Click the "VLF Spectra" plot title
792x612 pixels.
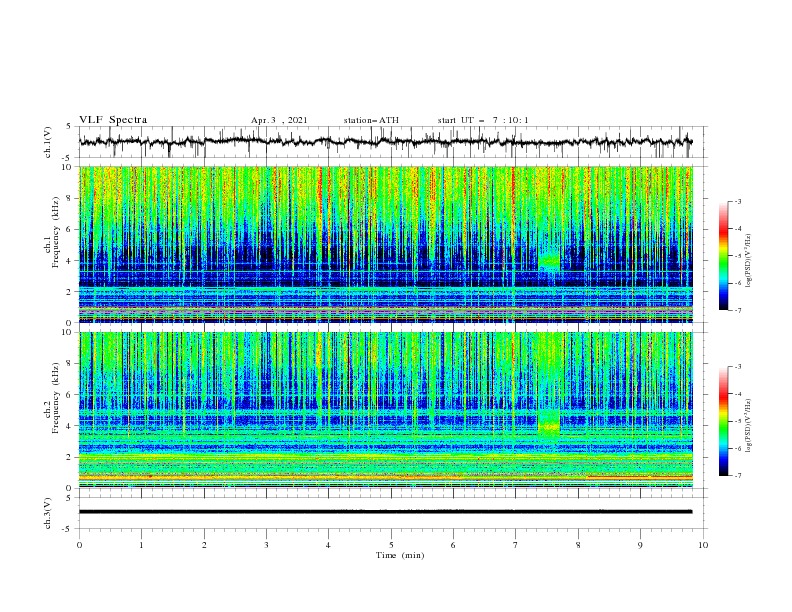tap(113, 120)
